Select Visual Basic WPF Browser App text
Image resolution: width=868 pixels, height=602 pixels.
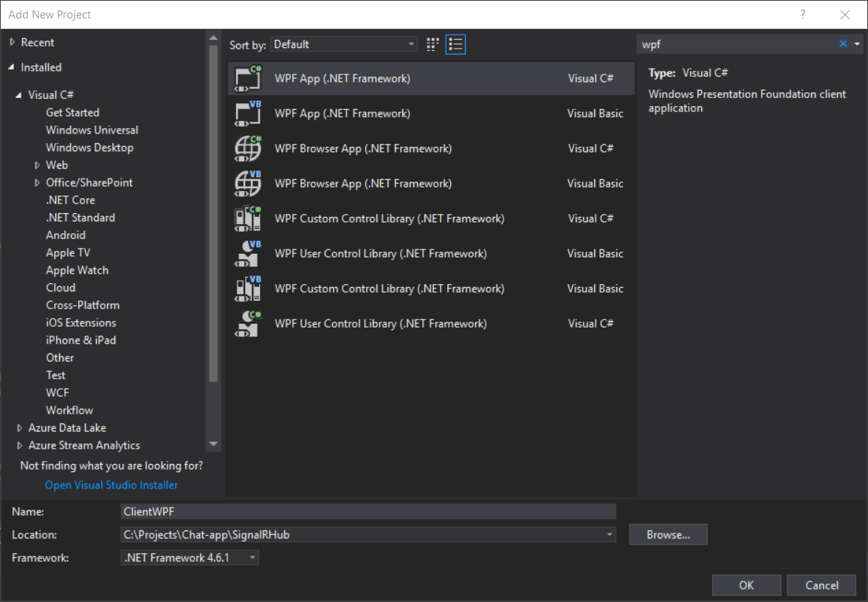click(x=363, y=184)
